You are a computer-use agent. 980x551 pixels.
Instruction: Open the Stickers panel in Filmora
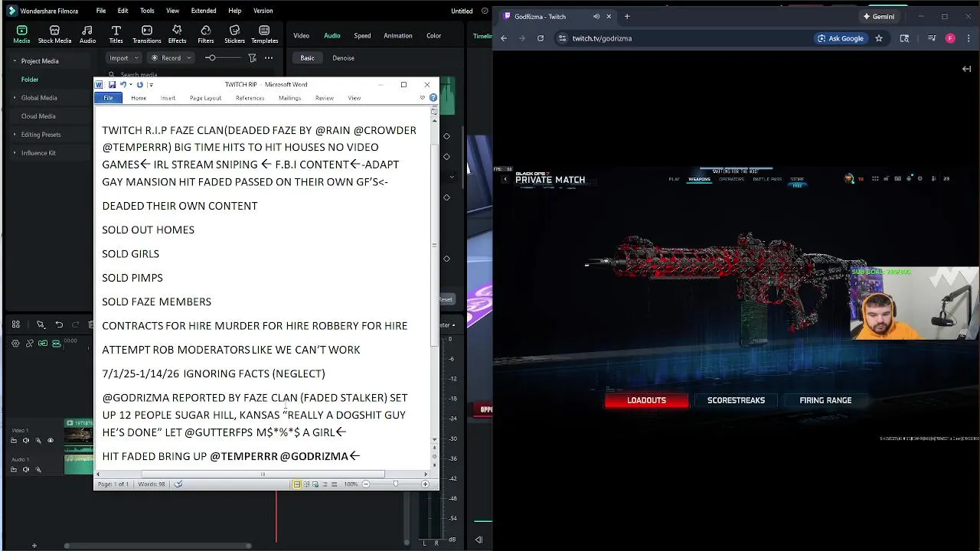pos(234,34)
